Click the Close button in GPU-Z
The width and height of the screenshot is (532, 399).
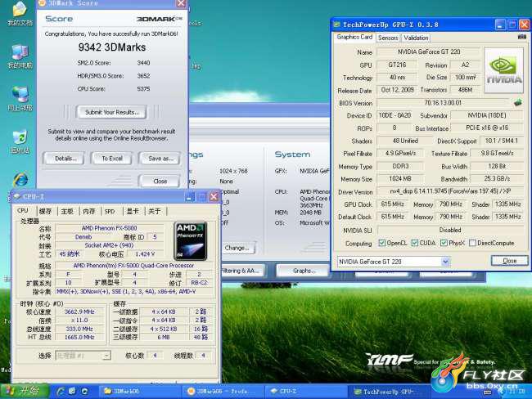(x=510, y=261)
